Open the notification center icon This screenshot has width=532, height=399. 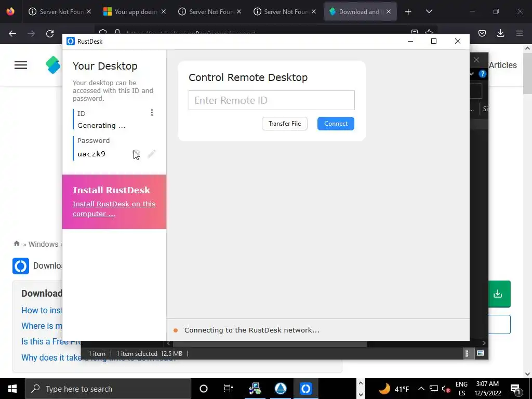(x=515, y=389)
